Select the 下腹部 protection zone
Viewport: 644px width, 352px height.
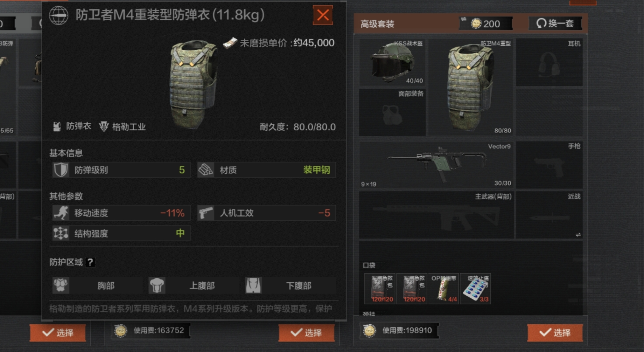(x=290, y=285)
